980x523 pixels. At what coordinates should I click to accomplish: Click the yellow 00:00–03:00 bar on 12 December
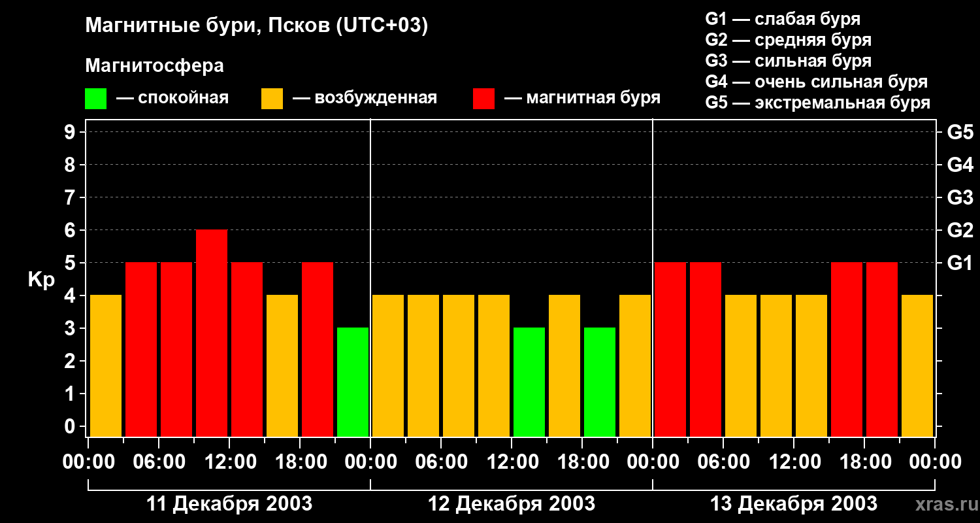388,366
